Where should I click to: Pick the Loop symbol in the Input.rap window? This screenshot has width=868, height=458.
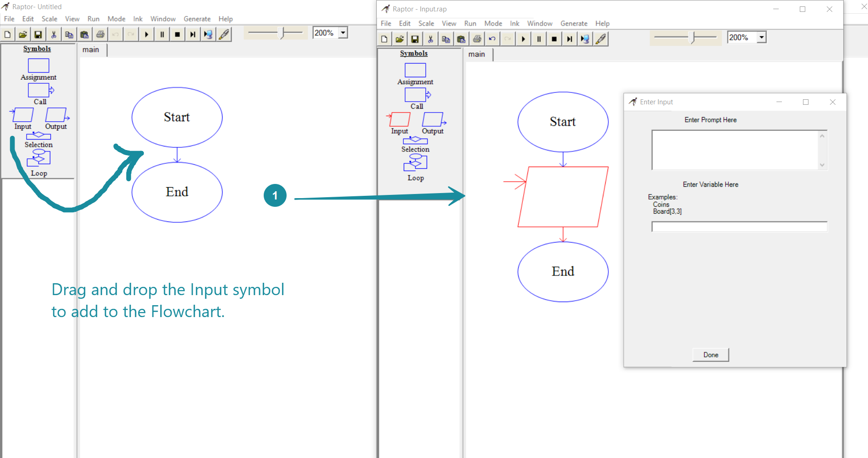(415, 163)
